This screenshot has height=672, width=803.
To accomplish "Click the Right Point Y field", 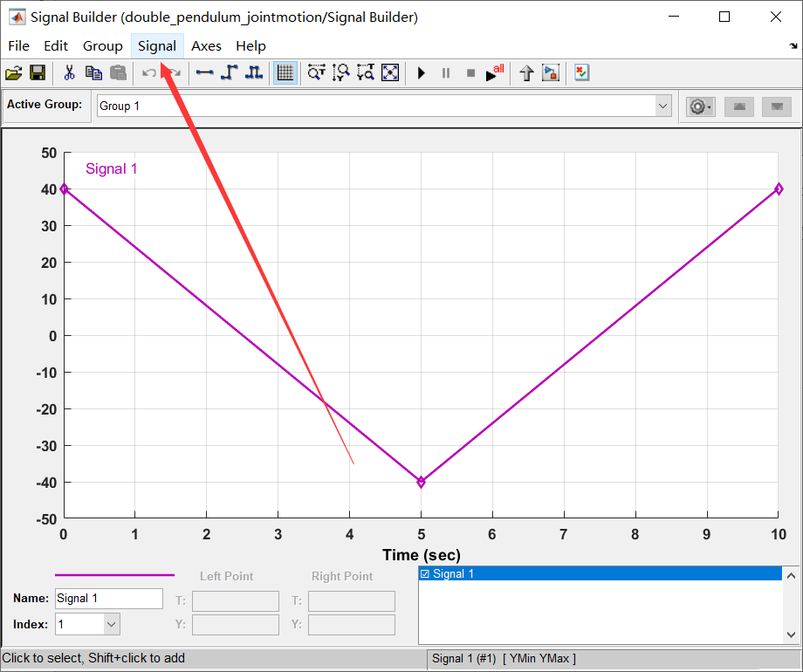I will (352, 624).
